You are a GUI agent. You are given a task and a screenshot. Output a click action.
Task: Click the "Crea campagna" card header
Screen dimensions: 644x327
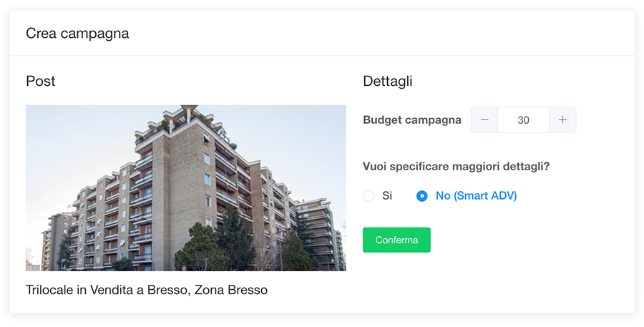pyautogui.click(x=77, y=33)
